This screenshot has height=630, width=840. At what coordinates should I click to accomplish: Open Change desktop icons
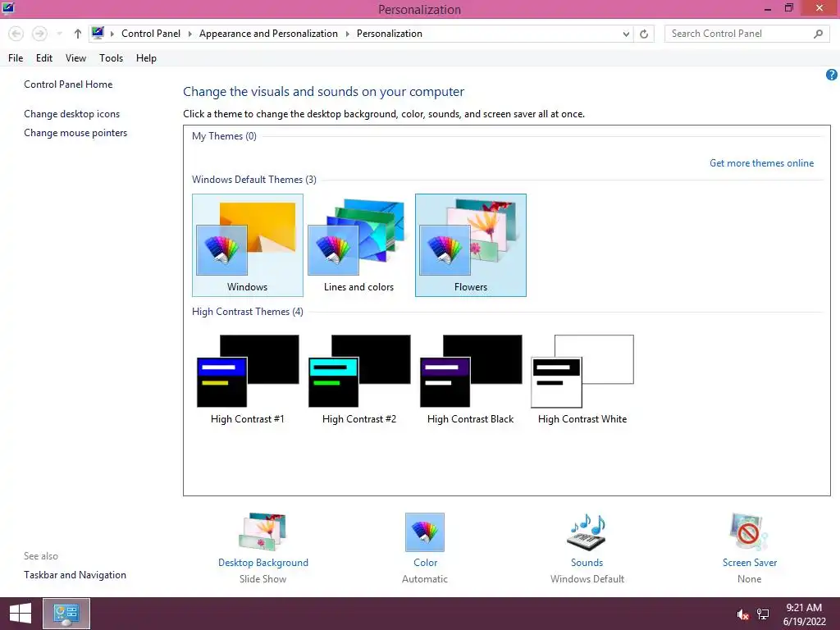tap(72, 113)
